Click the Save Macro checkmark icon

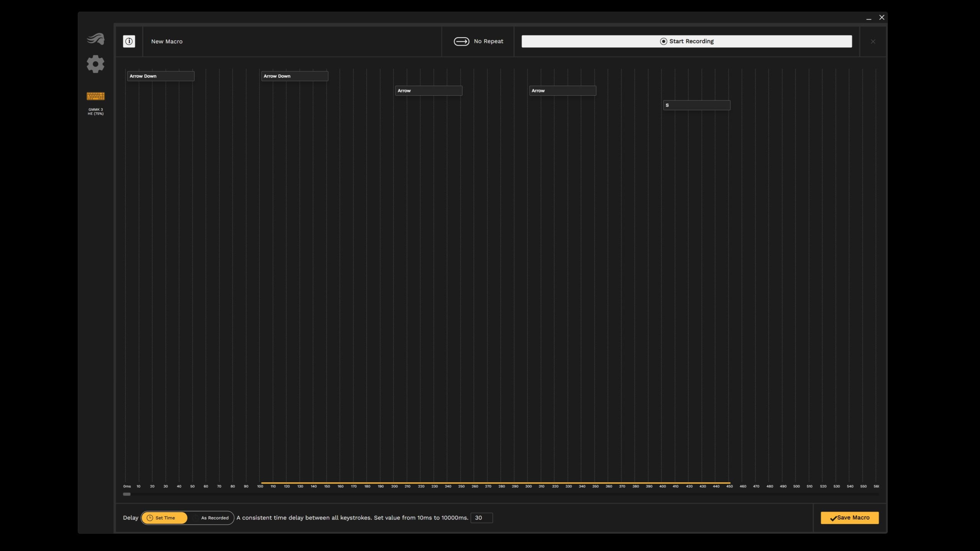[x=833, y=518]
